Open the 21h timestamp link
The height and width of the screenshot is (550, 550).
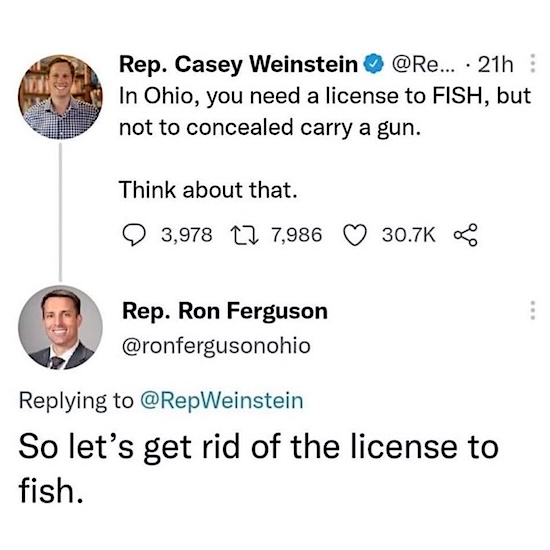495,65
